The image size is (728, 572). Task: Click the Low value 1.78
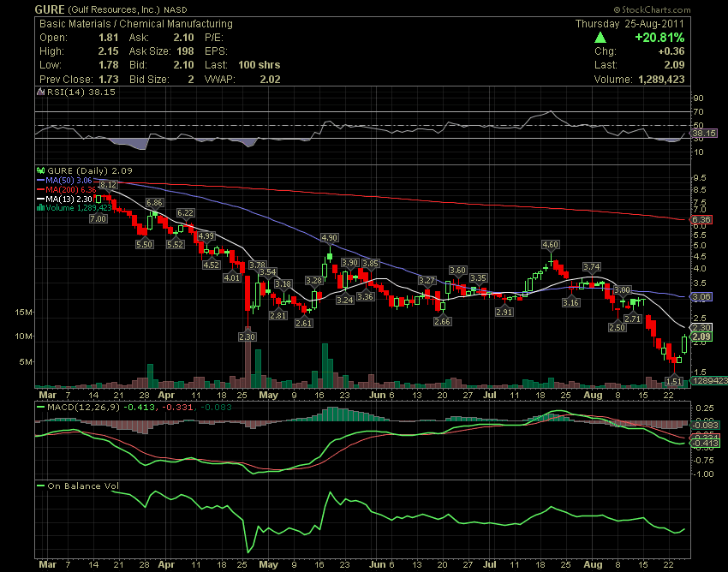108,65
